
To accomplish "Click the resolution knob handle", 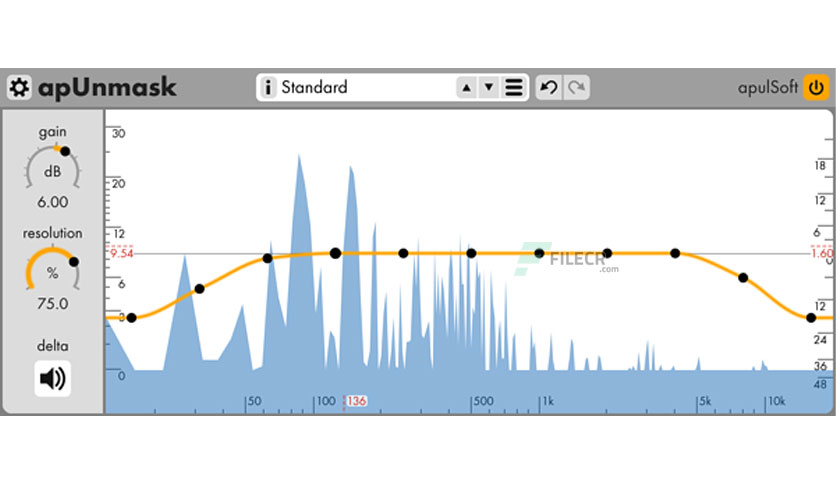I will tap(74, 262).
